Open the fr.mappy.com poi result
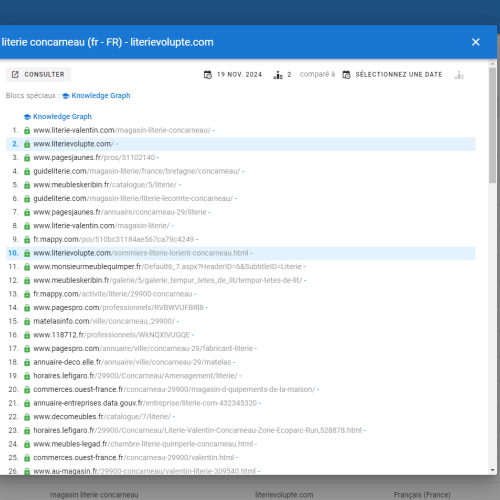 113,239
